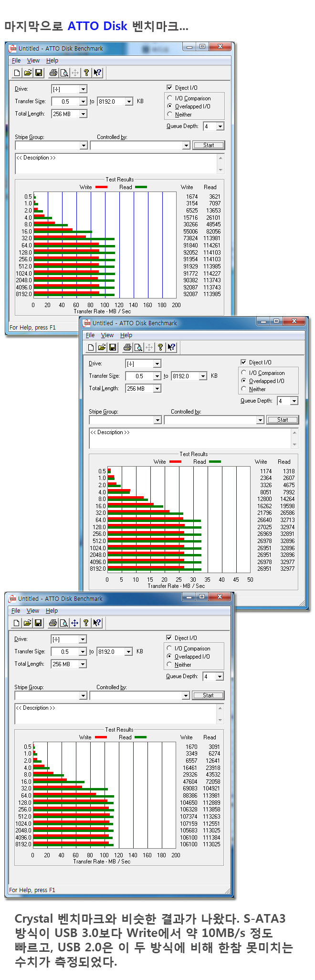Open Queue Depth dropdown in bottom ATTO window
315x980 pixels.
220,676
